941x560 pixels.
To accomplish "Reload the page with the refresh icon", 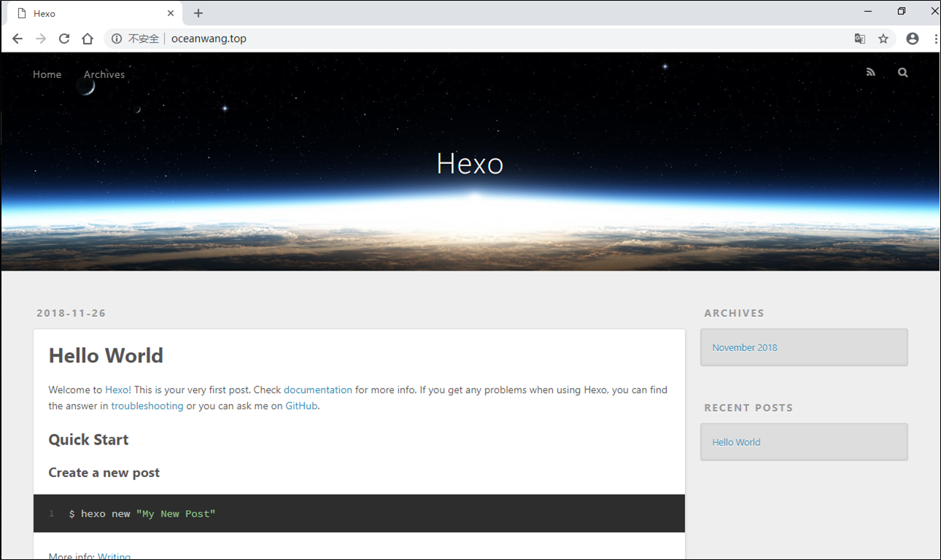I will (64, 39).
